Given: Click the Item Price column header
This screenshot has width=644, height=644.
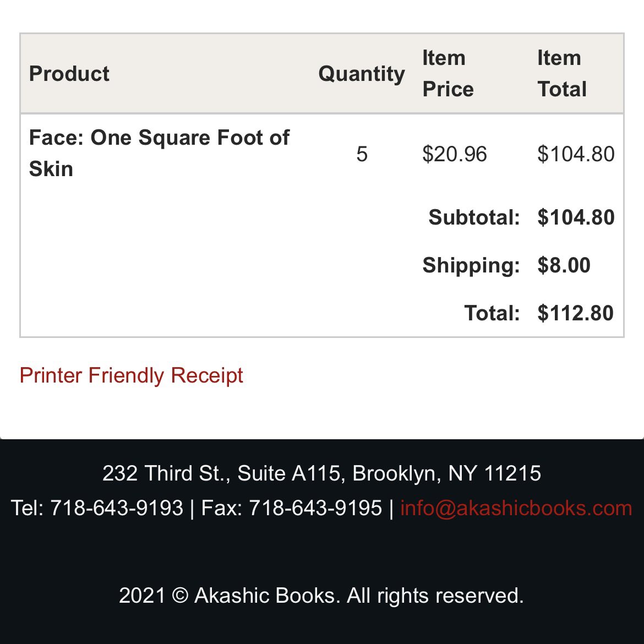Looking at the screenshot, I should [448, 74].
